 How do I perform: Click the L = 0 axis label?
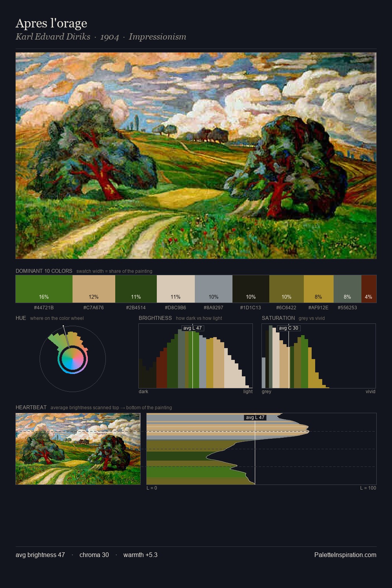(152, 488)
